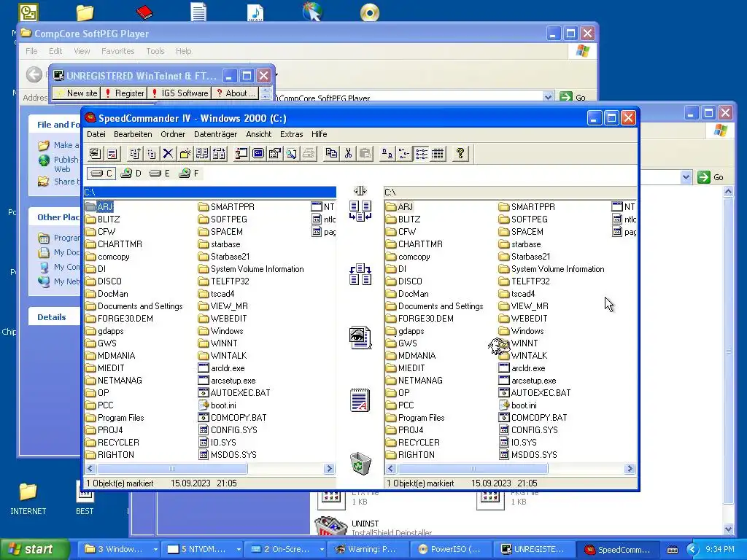Click the UNINST InstallShield icon in back window
The image size is (747, 560).
[x=331, y=526]
